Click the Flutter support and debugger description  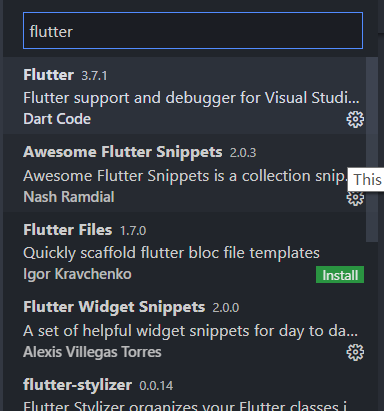coord(191,98)
